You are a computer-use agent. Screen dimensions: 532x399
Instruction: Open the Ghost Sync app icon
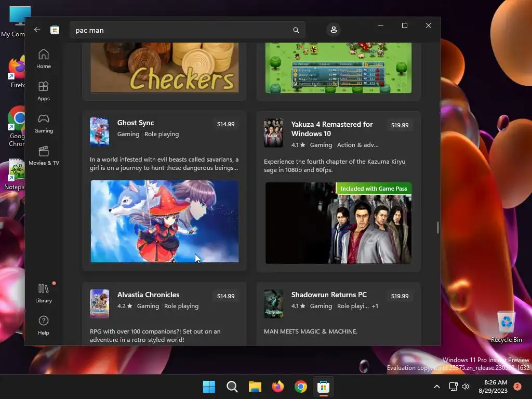point(99,131)
